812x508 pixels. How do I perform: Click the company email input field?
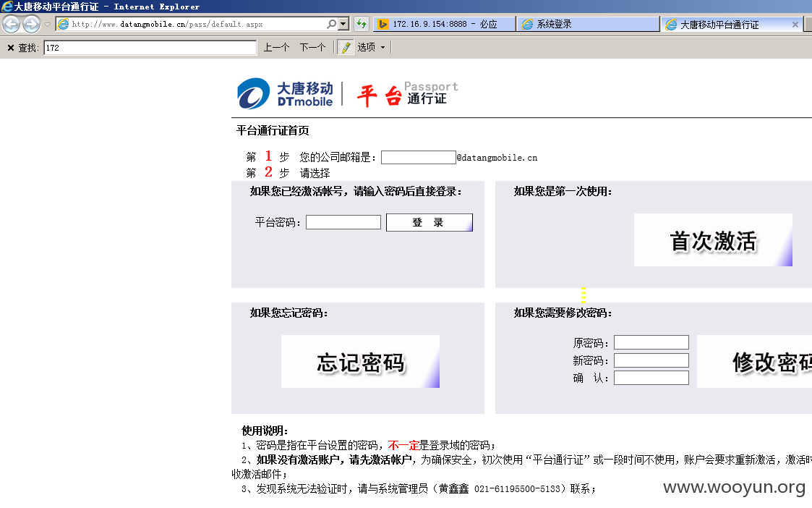pyautogui.click(x=419, y=157)
